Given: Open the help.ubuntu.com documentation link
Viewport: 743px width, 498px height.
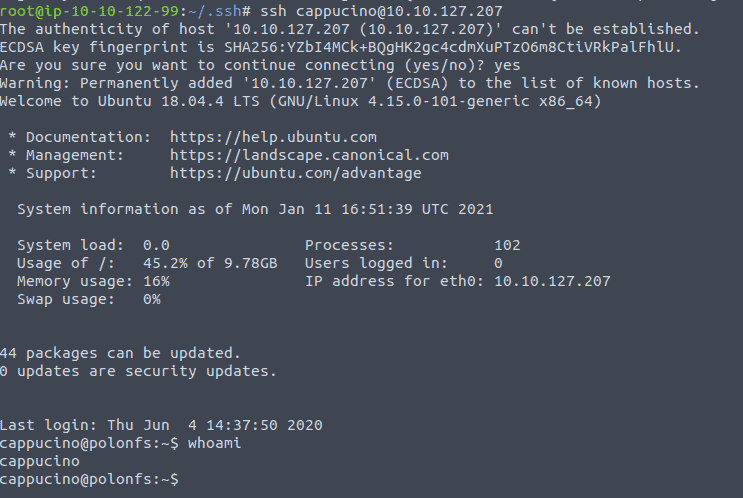Looking at the screenshot, I should click(273, 137).
